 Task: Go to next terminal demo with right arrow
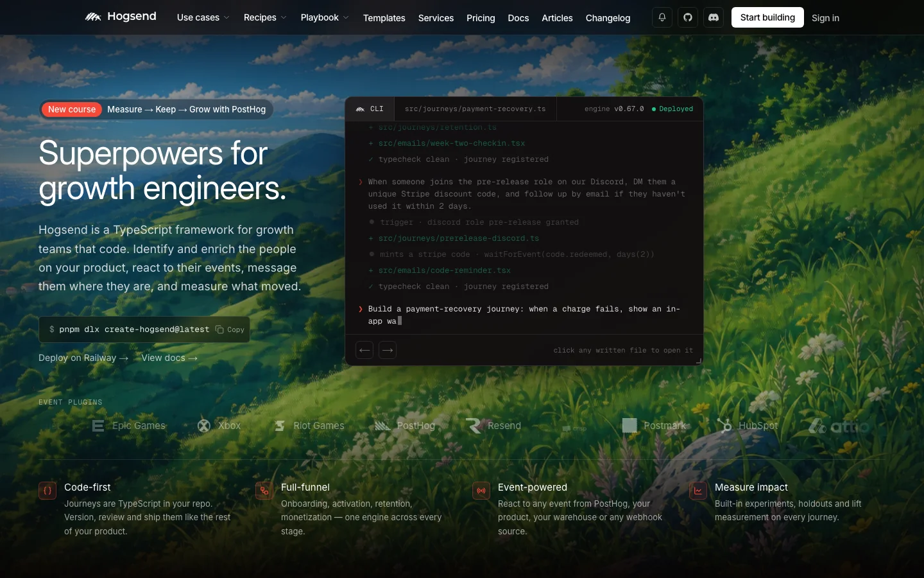388,350
